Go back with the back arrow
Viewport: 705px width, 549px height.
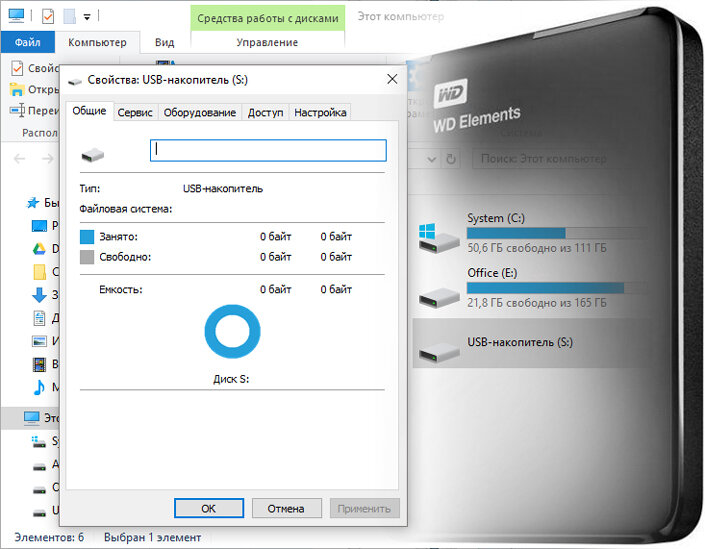[x=20, y=159]
